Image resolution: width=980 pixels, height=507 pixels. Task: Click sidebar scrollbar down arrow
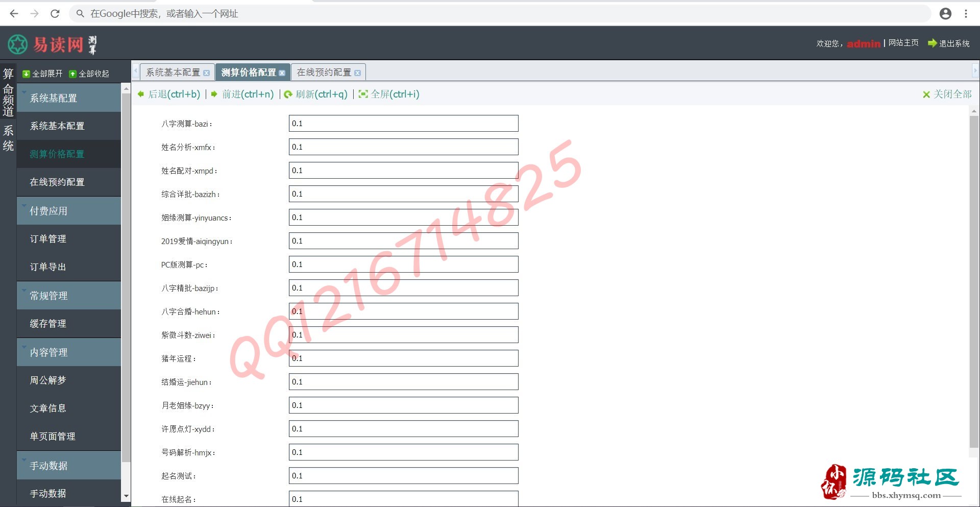pos(126,496)
